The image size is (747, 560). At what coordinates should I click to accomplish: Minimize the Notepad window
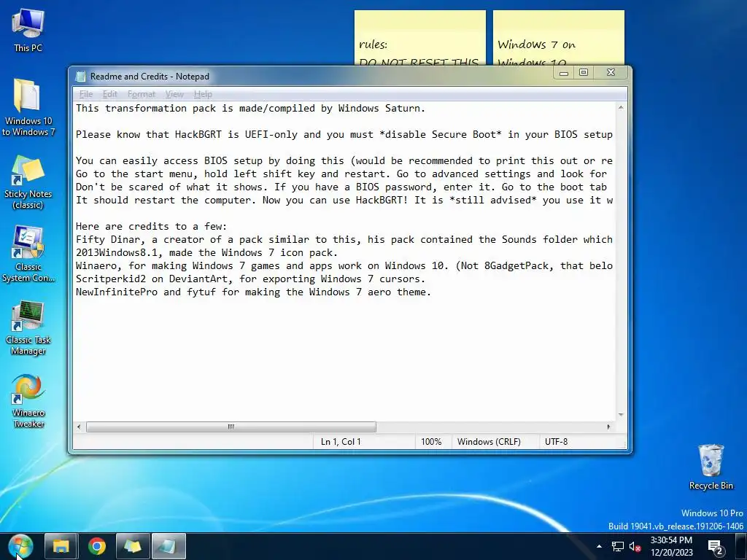(x=564, y=73)
